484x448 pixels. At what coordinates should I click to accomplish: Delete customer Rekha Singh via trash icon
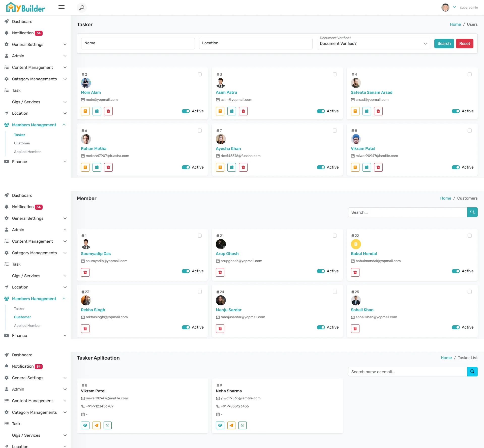click(85, 329)
